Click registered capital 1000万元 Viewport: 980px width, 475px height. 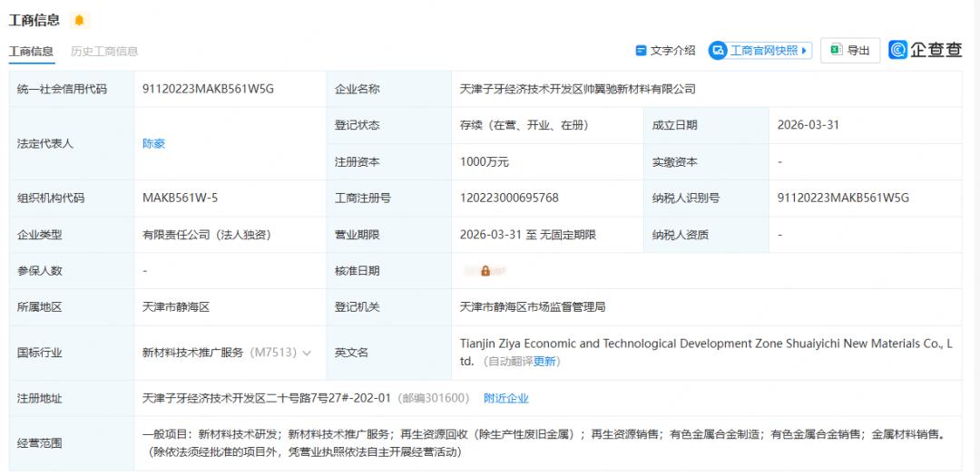[x=485, y=162]
